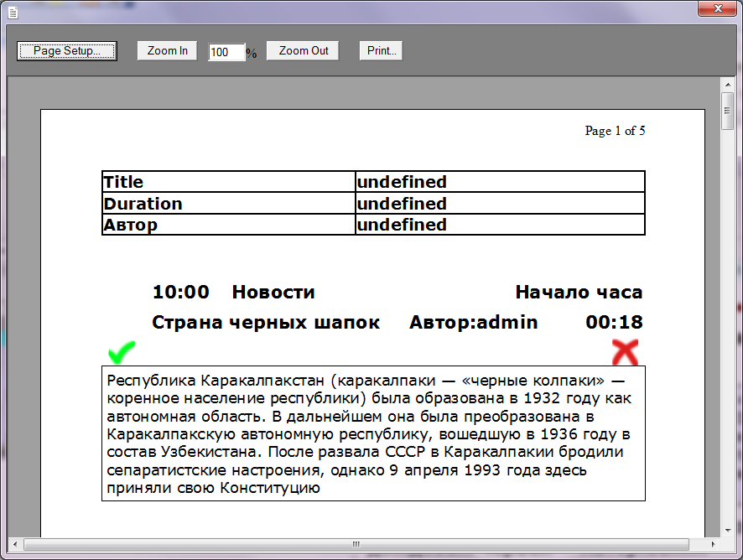Click 'undefined' in the Title row
Viewport: 743px width, 560px height.
click(x=402, y=182)
